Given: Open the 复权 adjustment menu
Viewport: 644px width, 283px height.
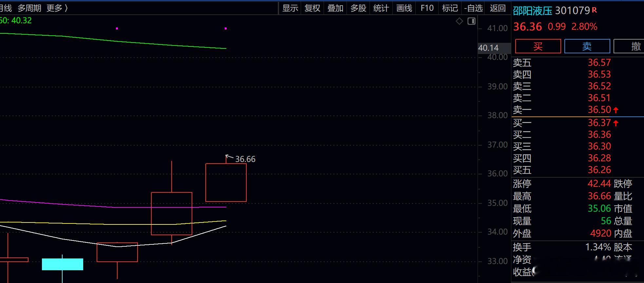Looking at the screenshot, I should tap(313, 8).
